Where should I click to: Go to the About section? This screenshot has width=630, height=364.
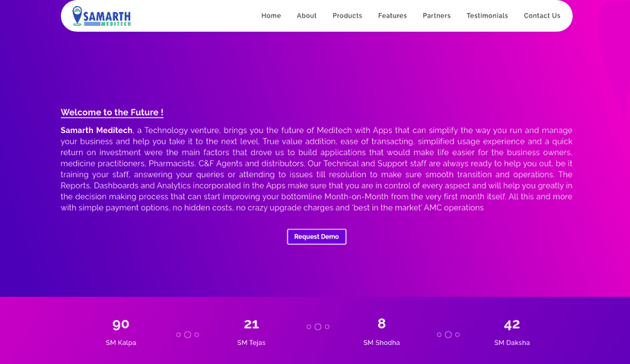tap(307, 16)
